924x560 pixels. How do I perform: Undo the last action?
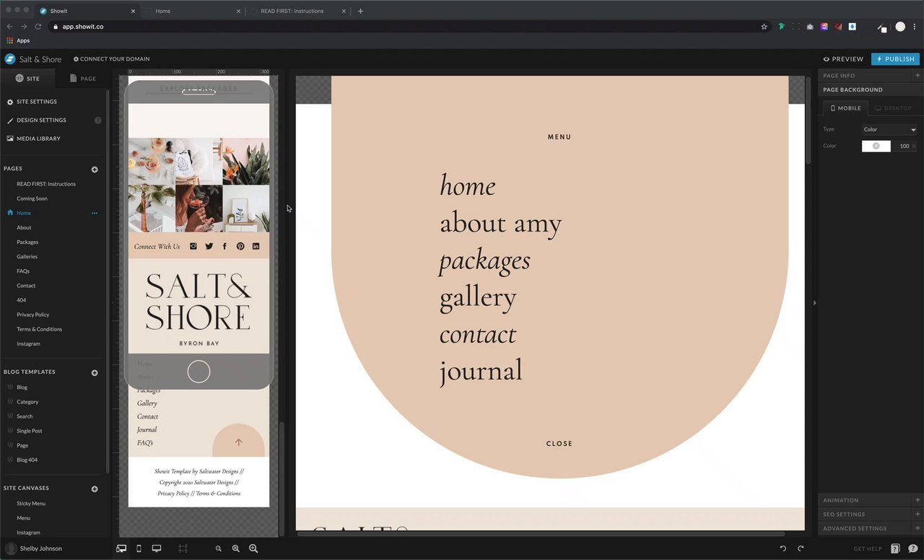pyautogui.click(x=783, y=549)
